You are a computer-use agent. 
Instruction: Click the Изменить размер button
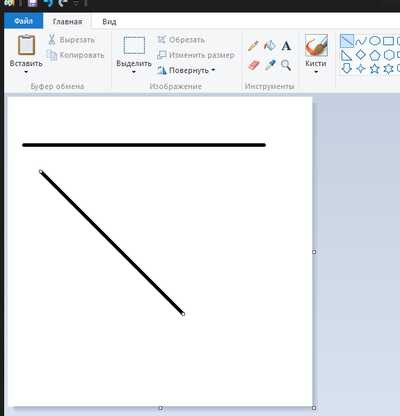196,55
